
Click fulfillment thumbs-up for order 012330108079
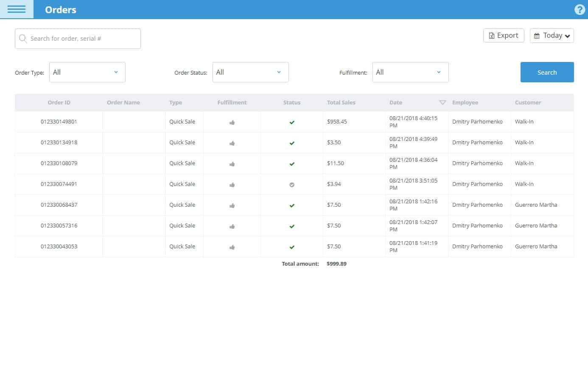coord(232,164)
